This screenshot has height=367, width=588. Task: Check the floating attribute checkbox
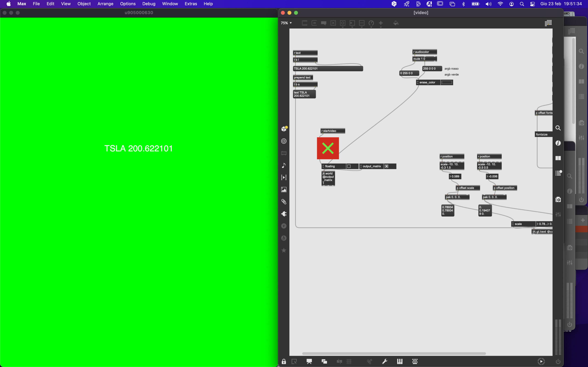point(349,166)
